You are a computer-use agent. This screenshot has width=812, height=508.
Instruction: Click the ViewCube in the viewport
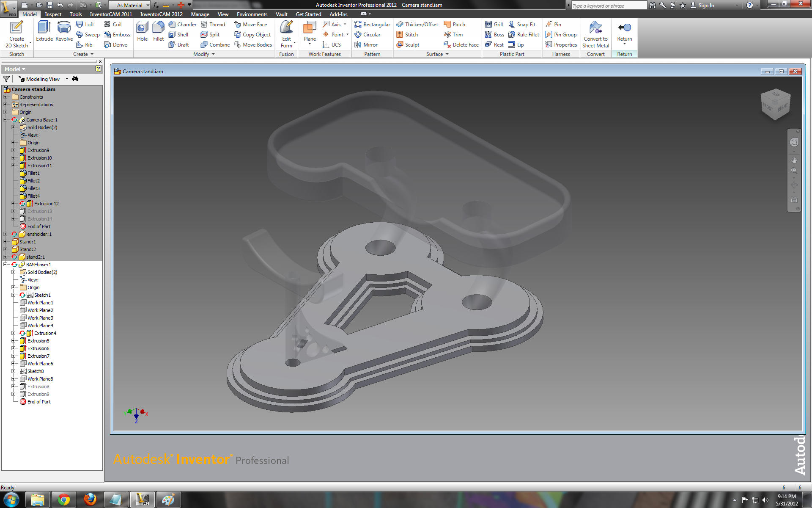click(x=775, y=105)
